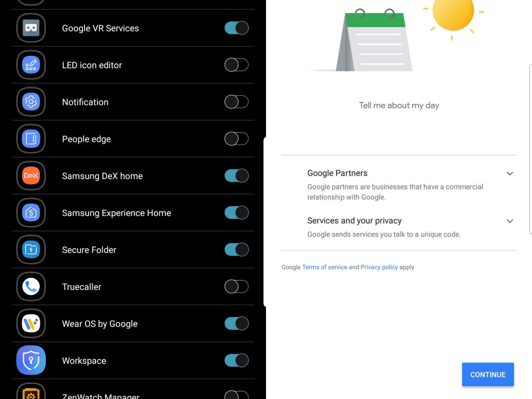
Task: Open the Terms of service link
Action: click(325, 267)
